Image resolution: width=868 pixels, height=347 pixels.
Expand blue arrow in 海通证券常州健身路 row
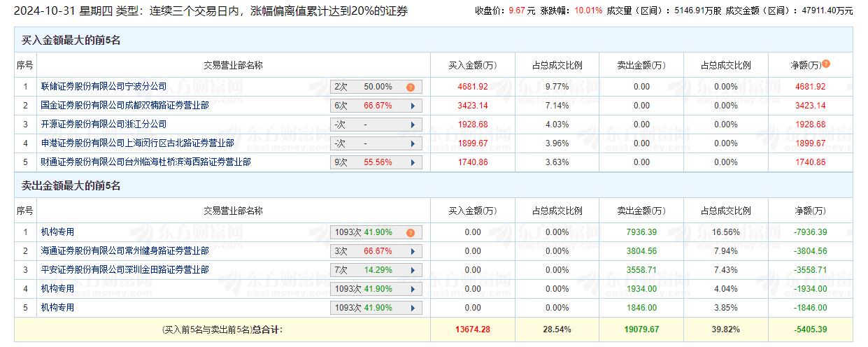pos(413,252)
